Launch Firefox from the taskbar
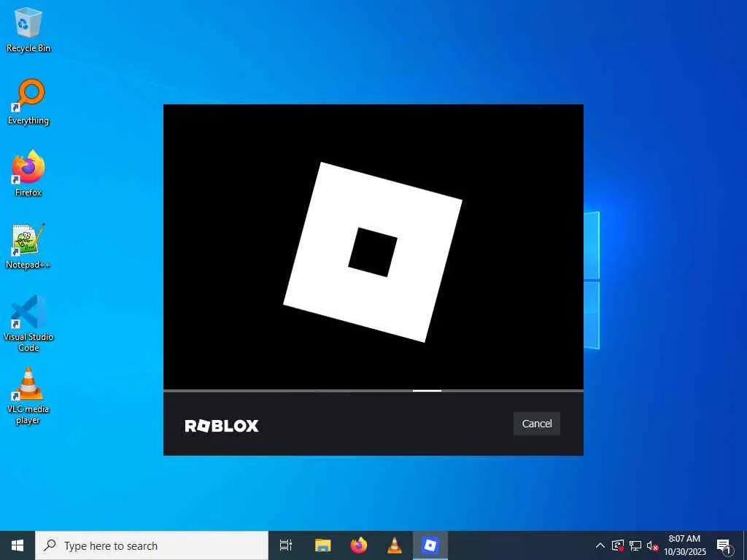Image resolution: width=747 pixels, height=560 pixels. click(359, 545)
